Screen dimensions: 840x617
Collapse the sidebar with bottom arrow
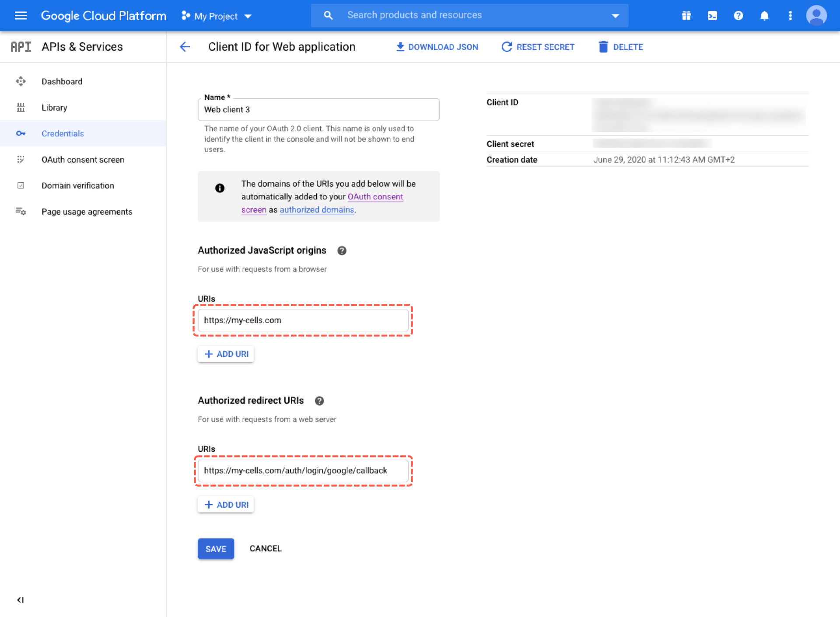(20, 600)
